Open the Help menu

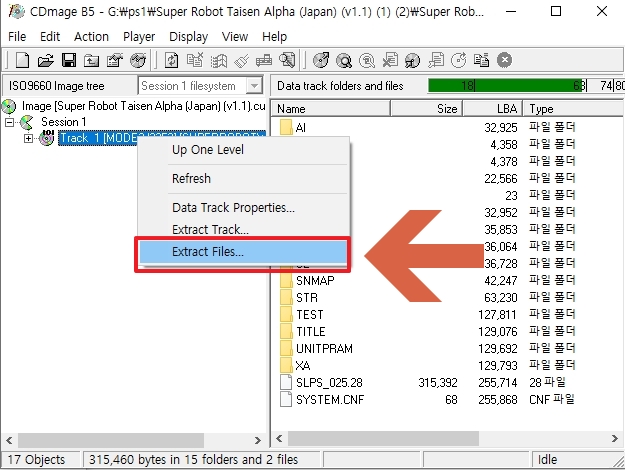click(x=274, y=37)
